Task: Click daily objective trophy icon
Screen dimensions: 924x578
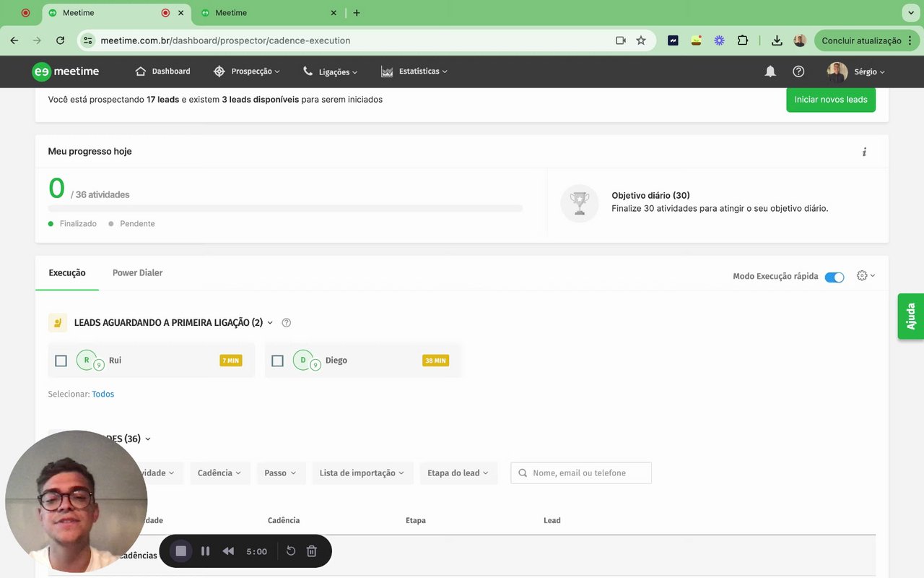Action: [580, 203]
